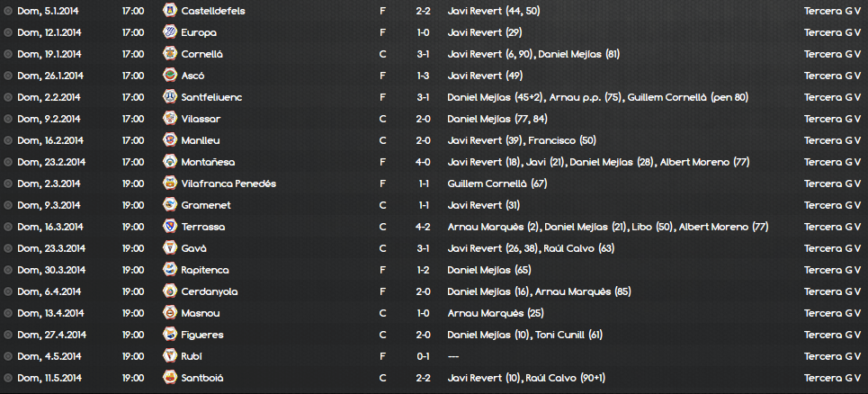Select the Gavà team crest icon
The height and width of the screenshot is (394, 868).
170,248
